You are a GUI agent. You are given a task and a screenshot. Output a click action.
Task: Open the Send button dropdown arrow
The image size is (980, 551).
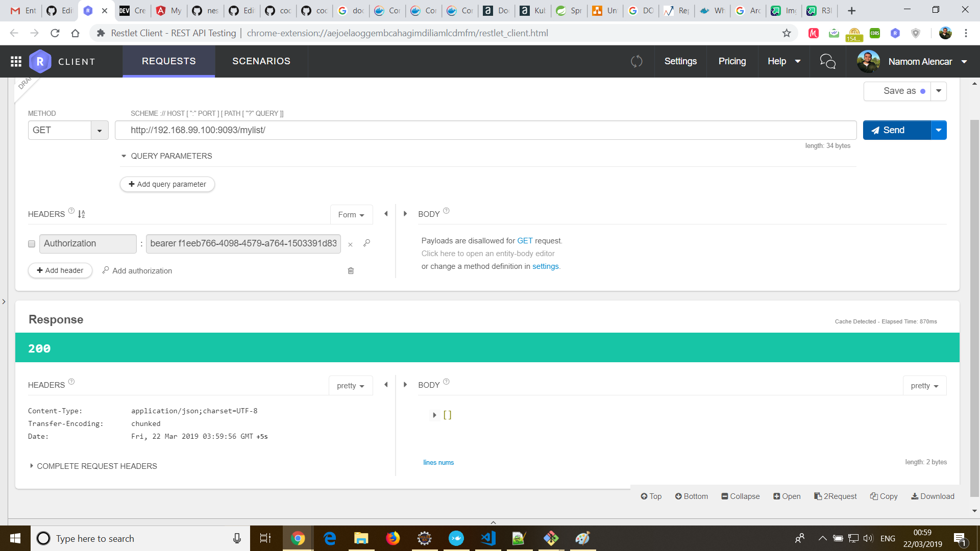point(938,130)
